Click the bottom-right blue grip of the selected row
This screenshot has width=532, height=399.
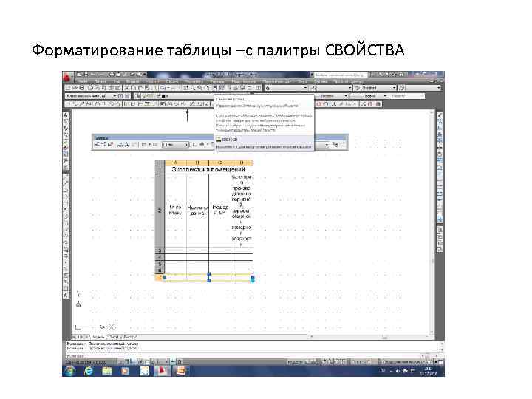[x=253, y=279]
